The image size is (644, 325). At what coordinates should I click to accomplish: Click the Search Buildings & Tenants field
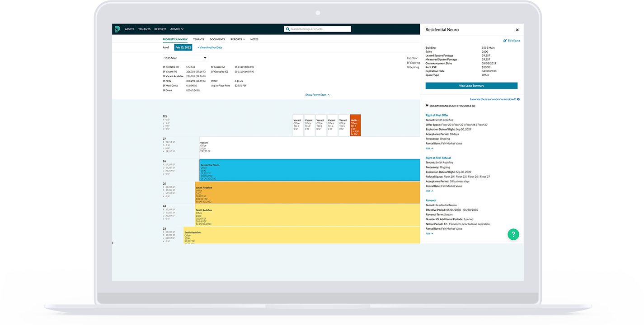(320, 29)
